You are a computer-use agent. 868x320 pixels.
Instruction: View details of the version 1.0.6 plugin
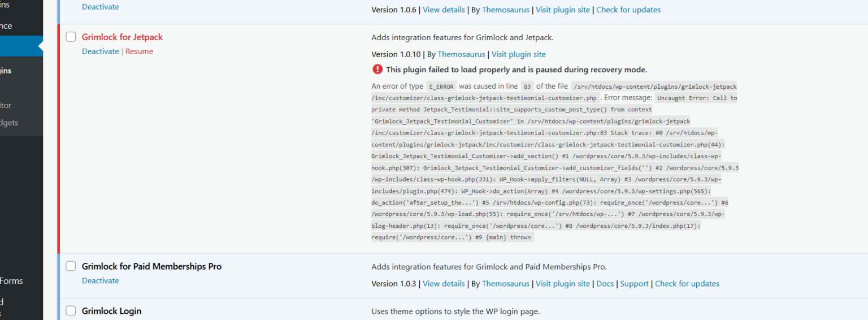click(444, 10)
